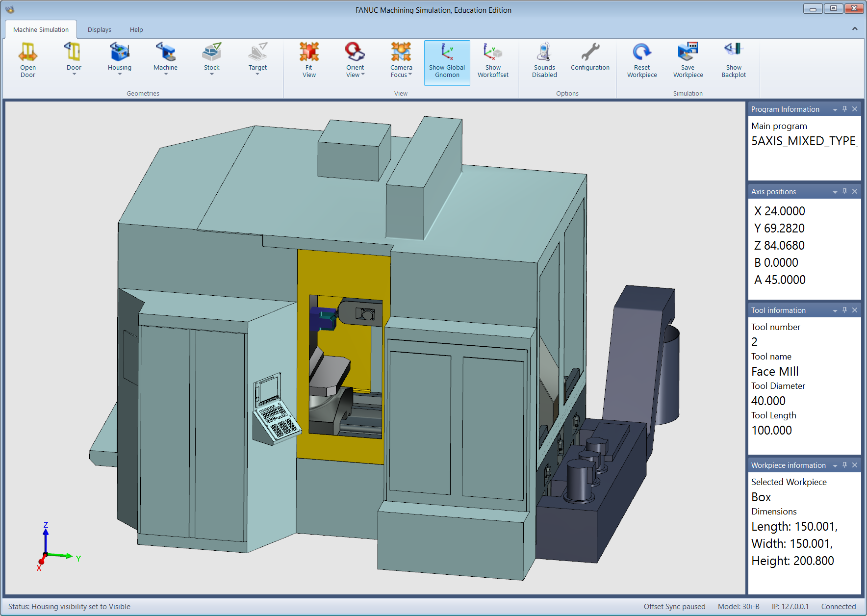Open the Configuration wrench tool
The image size is (867, 616).
(590, 52)
